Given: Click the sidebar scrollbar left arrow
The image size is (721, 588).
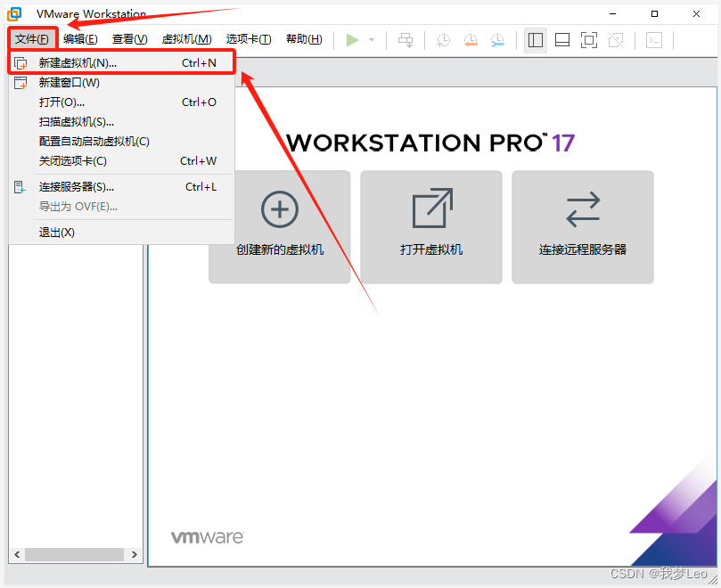Looking at the screenshot, I should tap(17, 554).
